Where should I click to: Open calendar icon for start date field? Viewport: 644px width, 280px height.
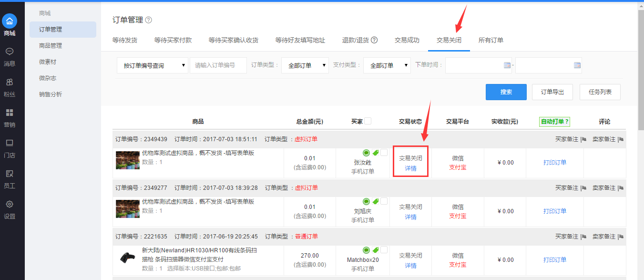507,65
